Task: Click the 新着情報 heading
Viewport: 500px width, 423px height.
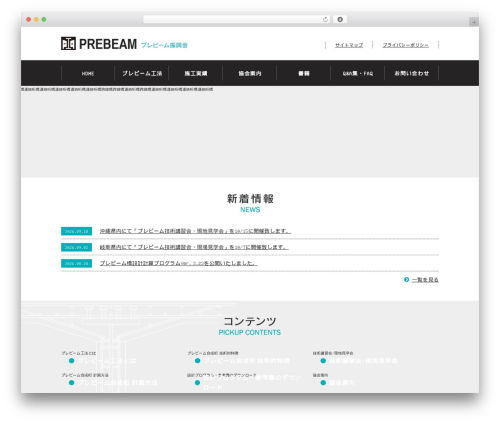Action: coord(250,199)
